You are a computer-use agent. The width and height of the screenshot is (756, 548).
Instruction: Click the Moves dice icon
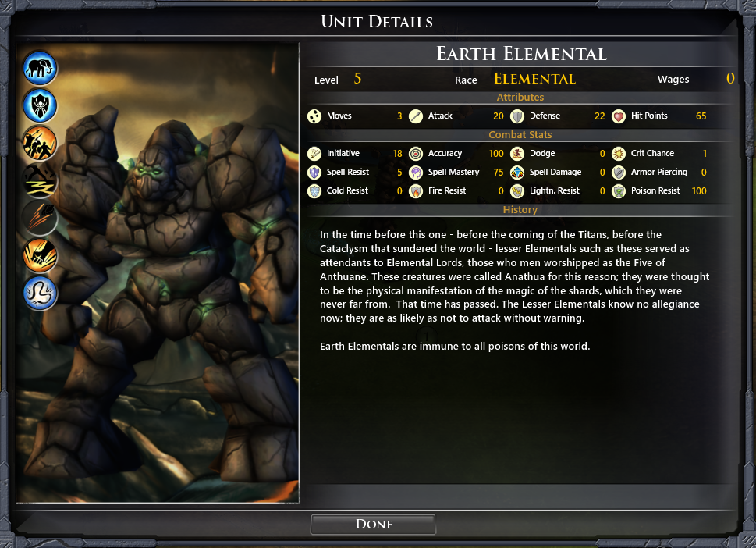(314, 116)
